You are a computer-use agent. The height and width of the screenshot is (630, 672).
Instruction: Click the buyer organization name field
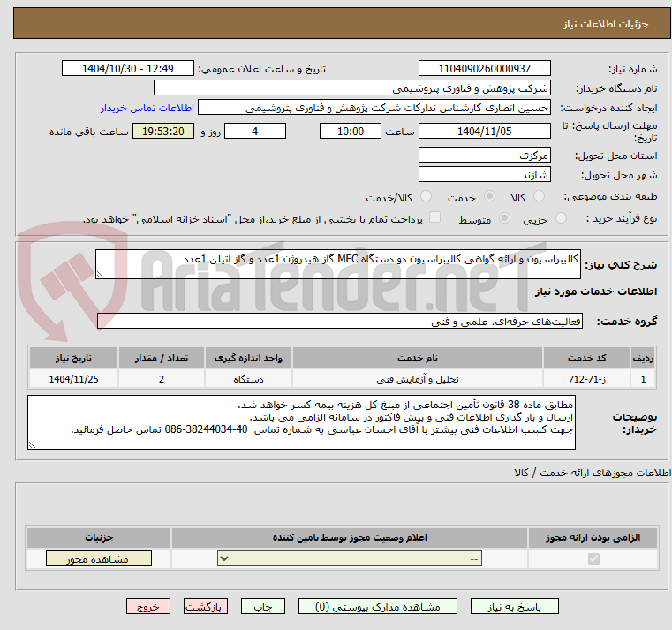tap(351, 88)
